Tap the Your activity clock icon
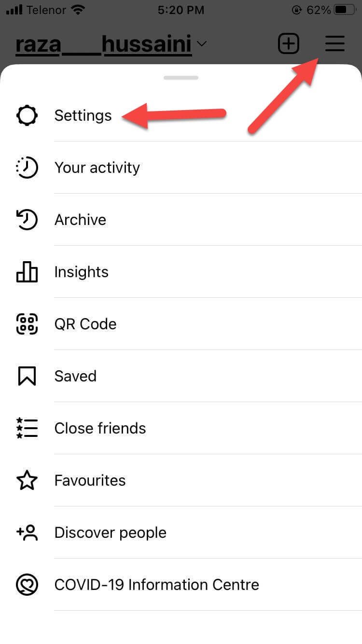Screen dimensions: 362x644 point(27,168)
